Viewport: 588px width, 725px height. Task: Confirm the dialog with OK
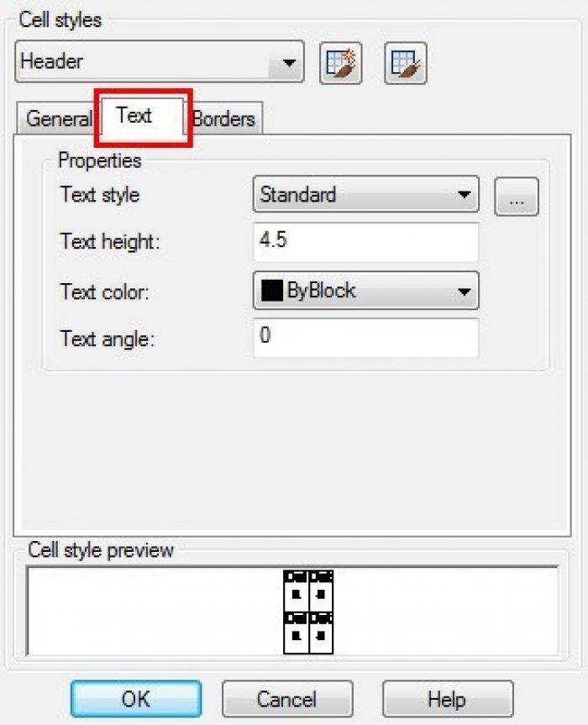click(136, 699)
